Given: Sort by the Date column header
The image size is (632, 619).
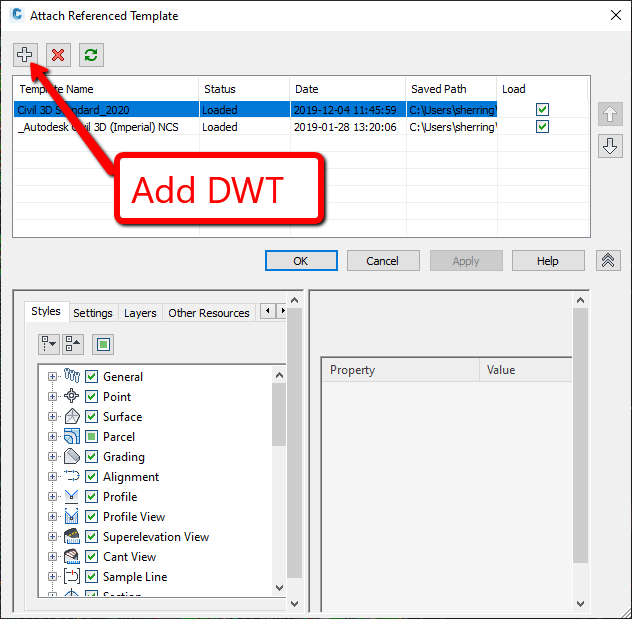Looking at the screenshot, I should tap(347, 89).
